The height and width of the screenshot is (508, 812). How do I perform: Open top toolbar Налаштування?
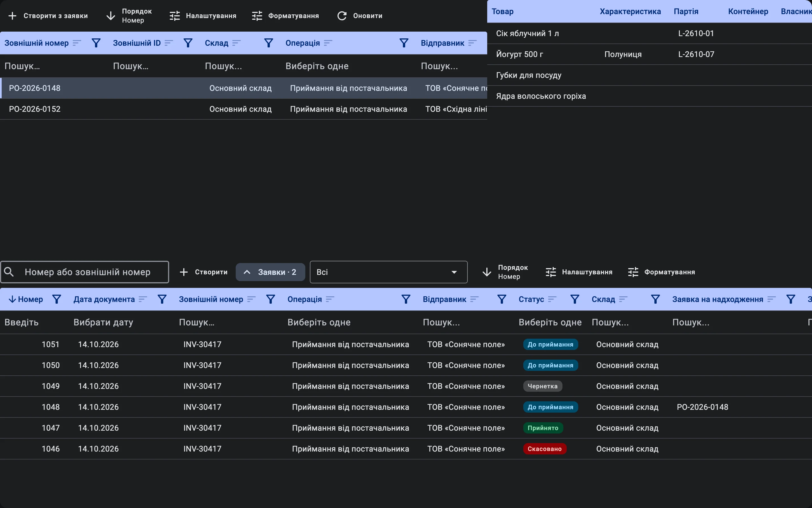[x=203, y=16]
